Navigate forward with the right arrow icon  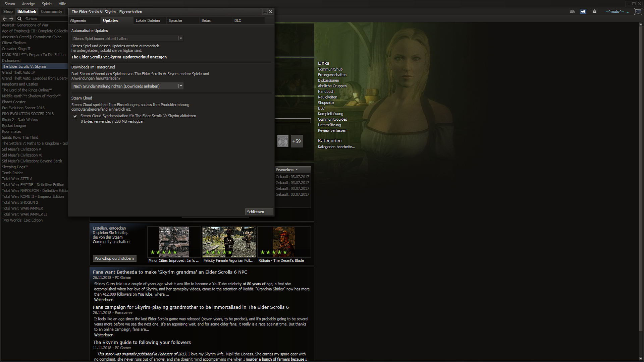pos(11,19)
